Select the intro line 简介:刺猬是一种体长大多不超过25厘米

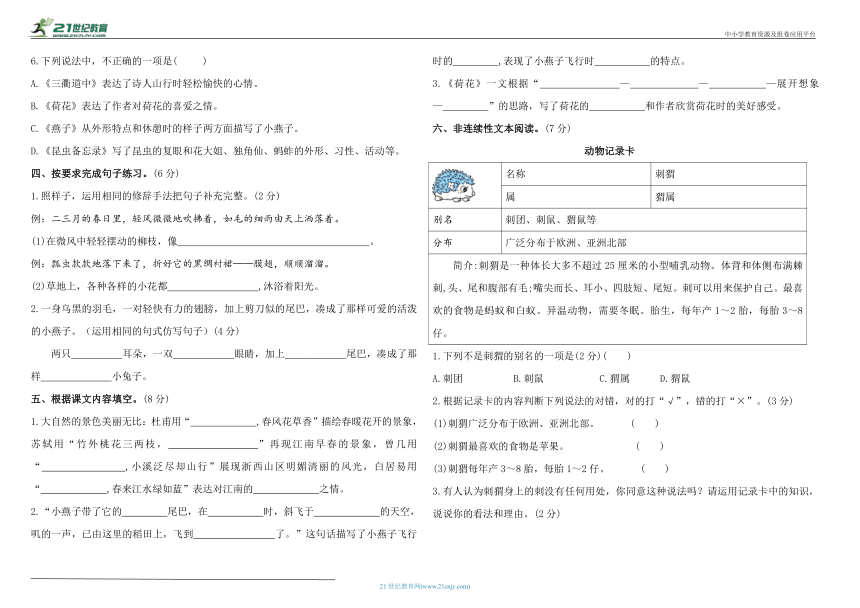point(627,265)
